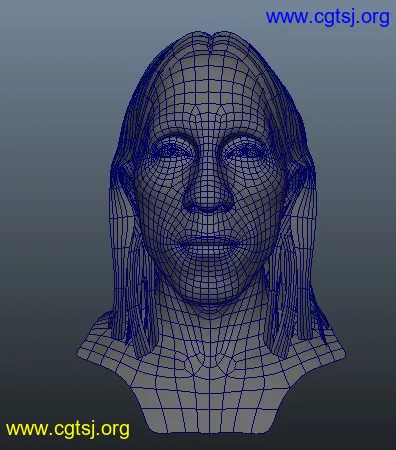Viewport: 396px width, 450px height.
Task: Select the nose tip on the wireframe head
Action: [x=209, y=200]
